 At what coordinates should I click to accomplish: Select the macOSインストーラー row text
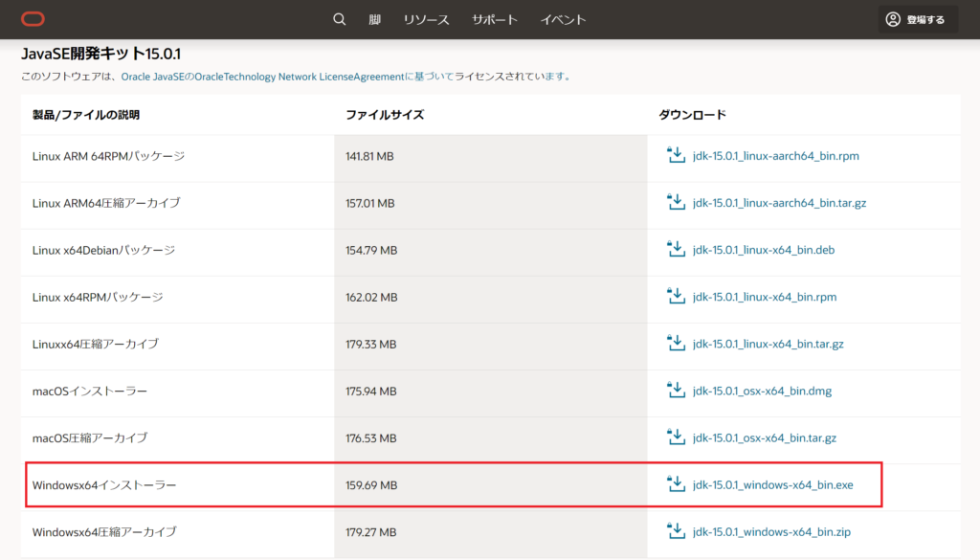(90, 391)
